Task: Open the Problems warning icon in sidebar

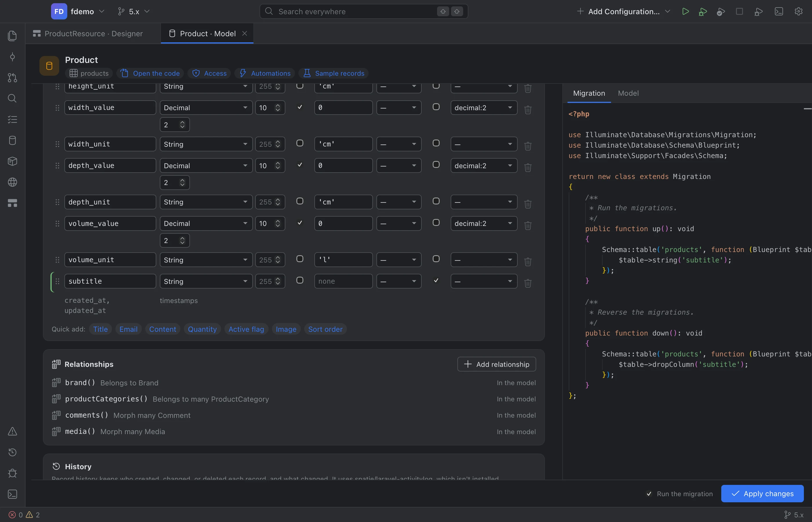Action: coord(12,431)
